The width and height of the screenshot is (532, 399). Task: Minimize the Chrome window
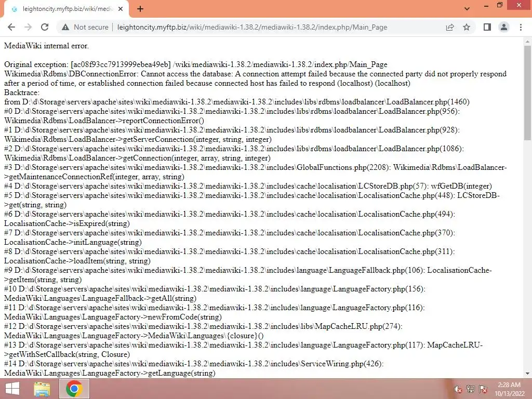point(486,6)
